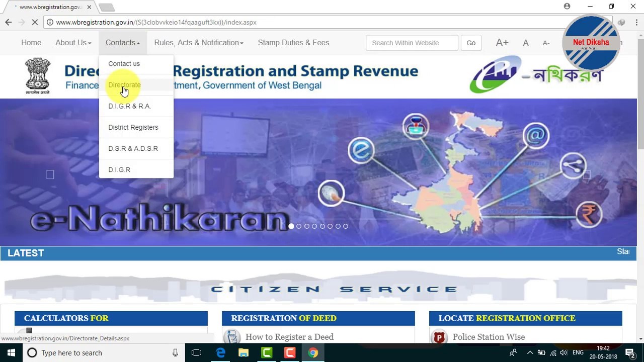644x362 pixels.
Task: Click the CALCULATORS FOR panel header
Action: [x=111, y=318]
